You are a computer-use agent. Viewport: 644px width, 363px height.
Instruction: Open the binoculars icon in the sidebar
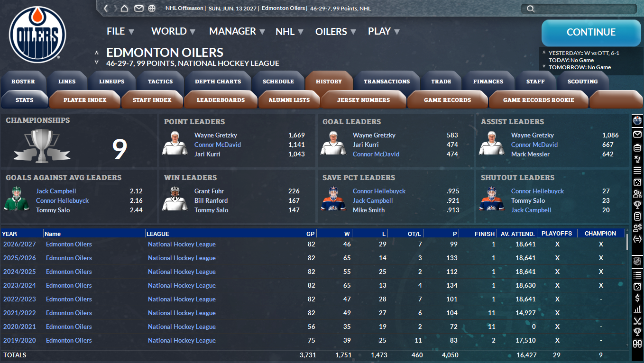pos(637,344)
